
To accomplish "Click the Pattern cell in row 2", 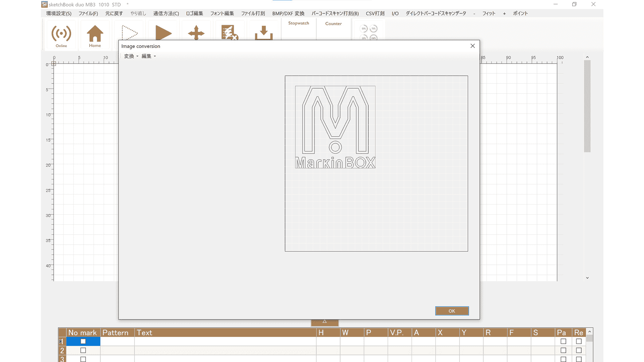I will (117, 350).
